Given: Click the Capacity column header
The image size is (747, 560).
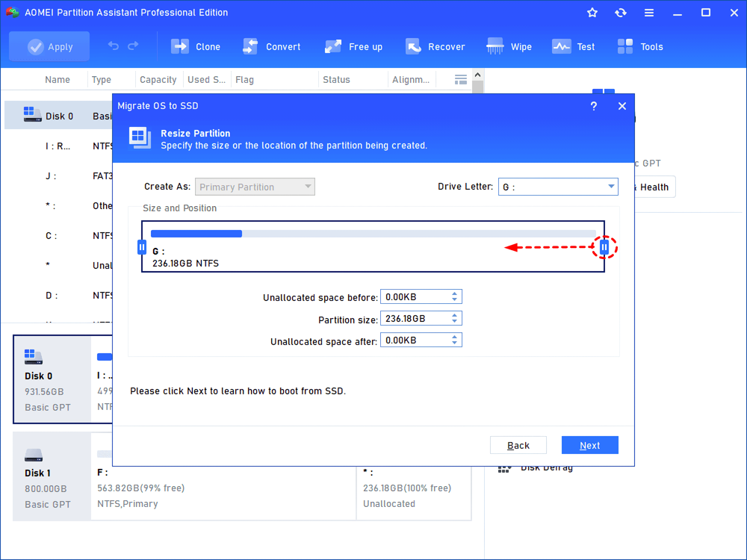Looking at the screenshot, I should (158, 80).
